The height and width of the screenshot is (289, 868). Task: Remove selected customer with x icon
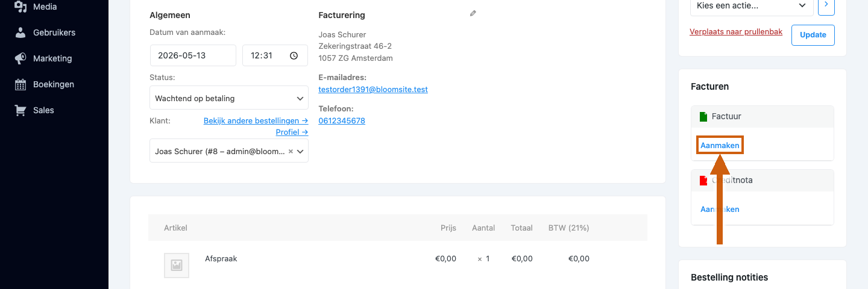[291, 152]
